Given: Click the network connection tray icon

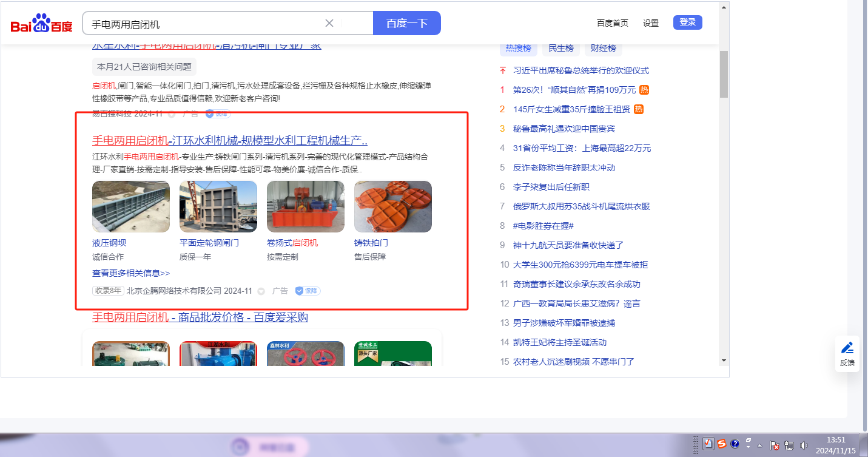Looking at the screenshot, I should point(789,445).
